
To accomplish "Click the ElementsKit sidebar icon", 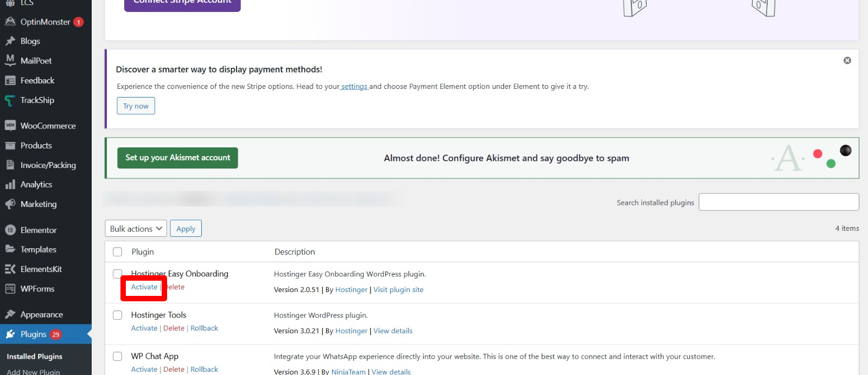I will tap(10, 269).
